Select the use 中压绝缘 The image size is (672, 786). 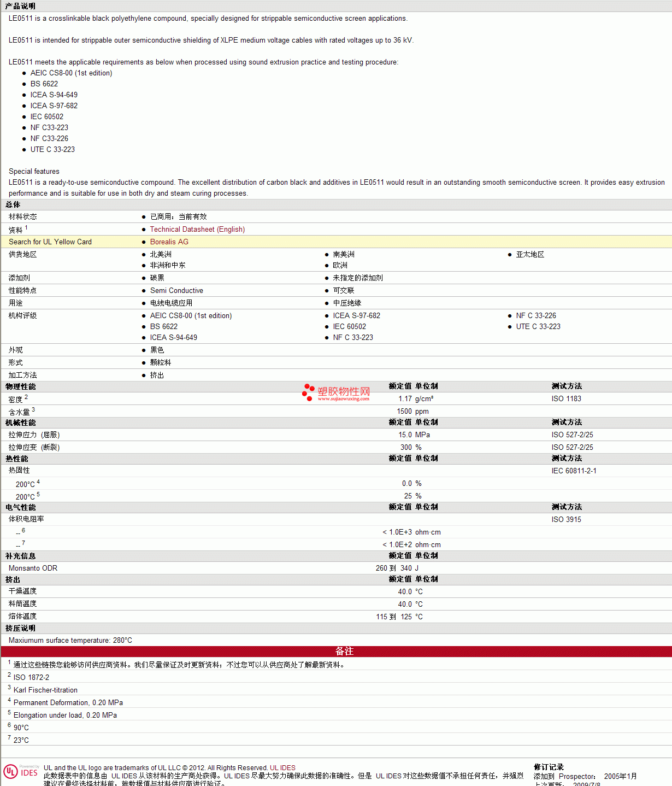347,303
